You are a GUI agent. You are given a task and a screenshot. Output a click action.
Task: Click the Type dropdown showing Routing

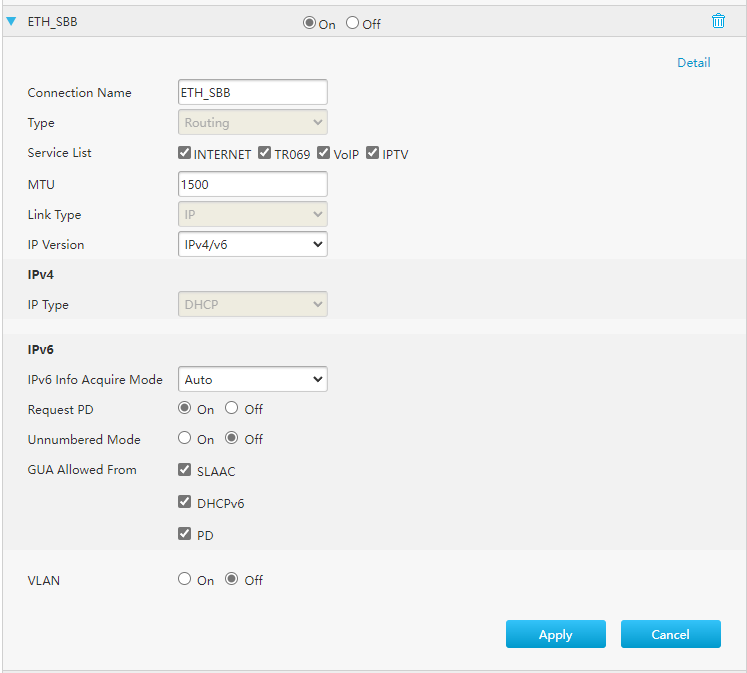[x=252, y=122]
